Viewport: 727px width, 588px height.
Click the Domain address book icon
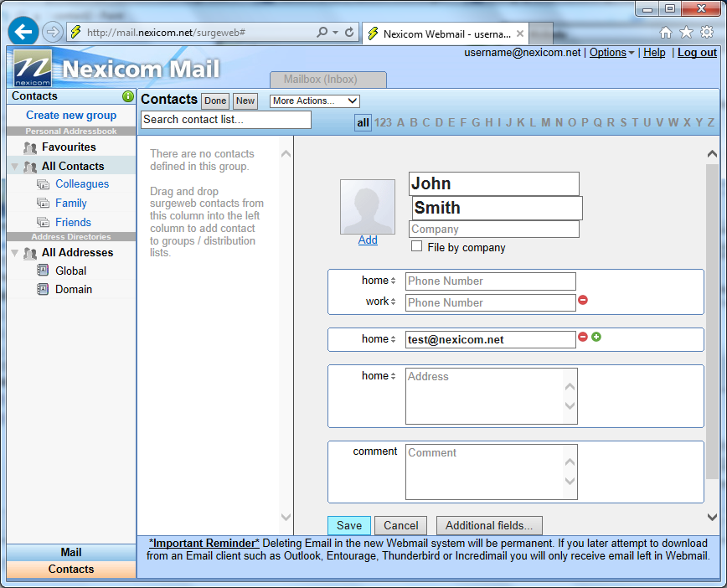click(43, 289)
